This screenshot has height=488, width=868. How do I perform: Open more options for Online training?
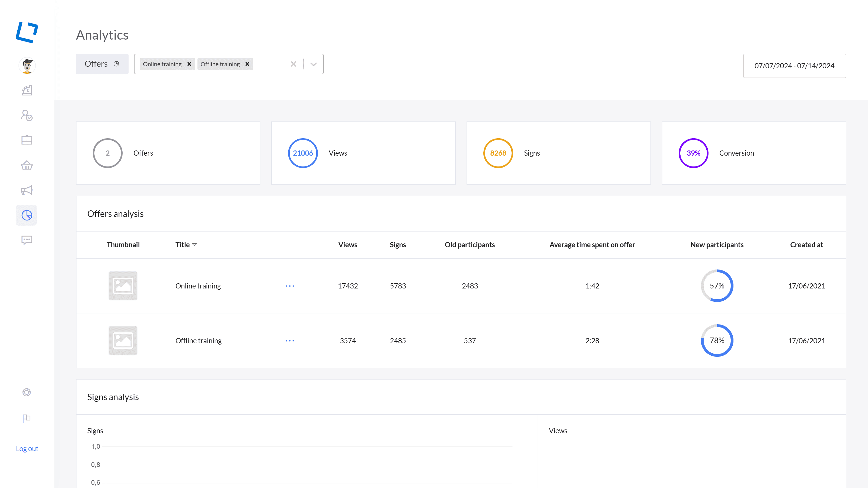(290, 286)
